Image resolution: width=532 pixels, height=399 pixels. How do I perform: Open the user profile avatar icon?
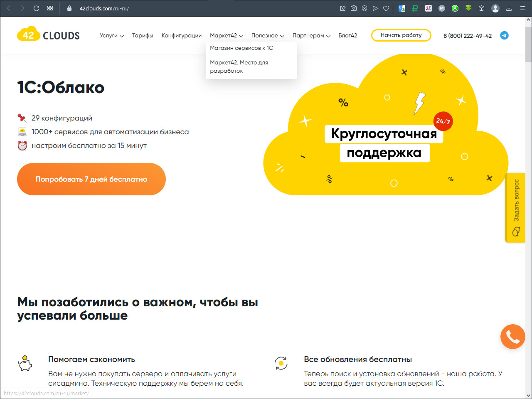click(495, 8)
